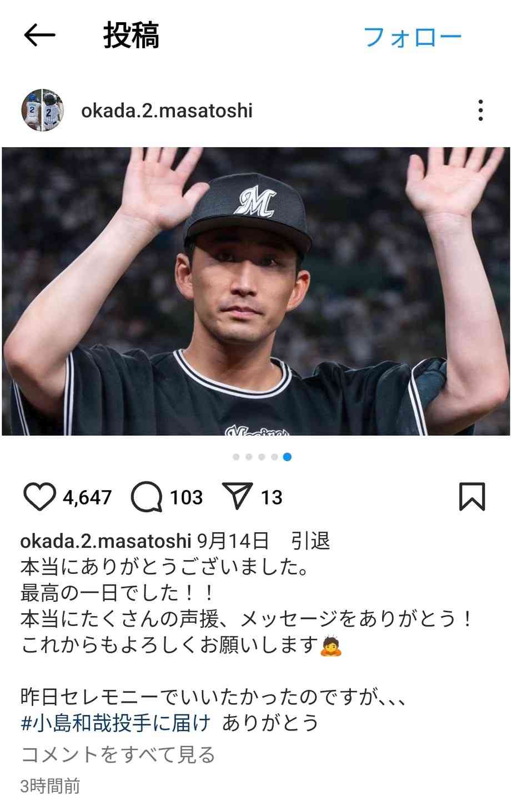Screen dimensions: 512x812
Task: Open comments via speech bubble icon
Action: [x=147, y=497]
